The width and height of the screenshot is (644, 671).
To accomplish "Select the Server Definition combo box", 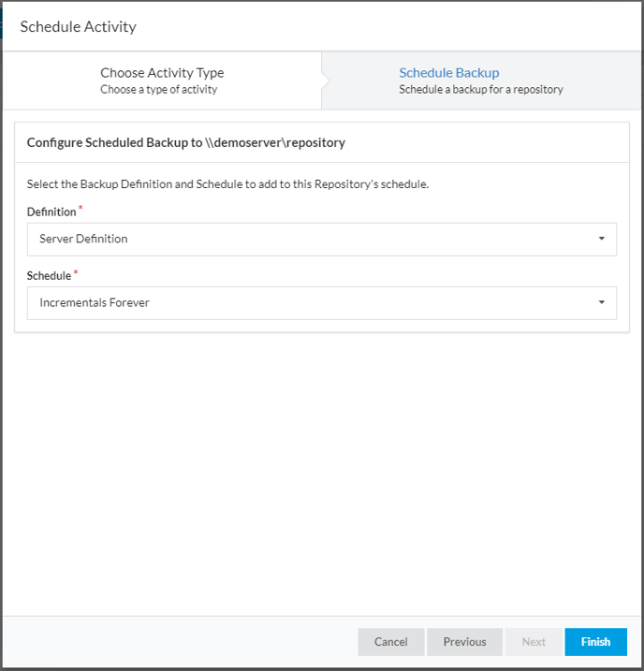I will tap(322, 240).
